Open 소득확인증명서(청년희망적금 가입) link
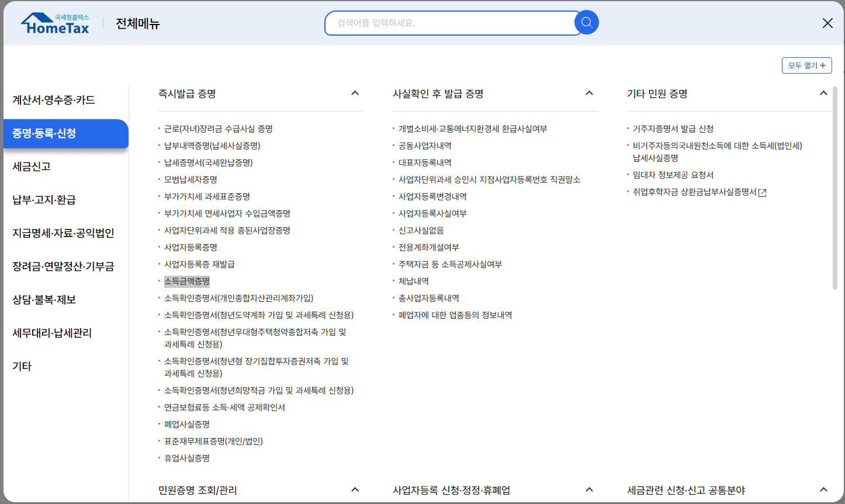This screenshot has height=504, width=845. [x=259, y=390]
